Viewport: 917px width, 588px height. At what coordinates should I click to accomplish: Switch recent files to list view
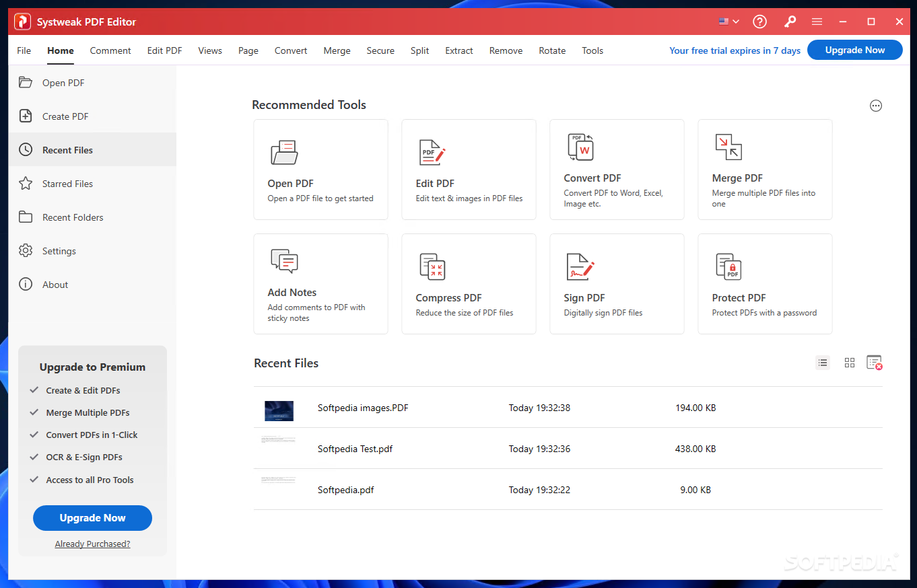click(x=823, y=363)
